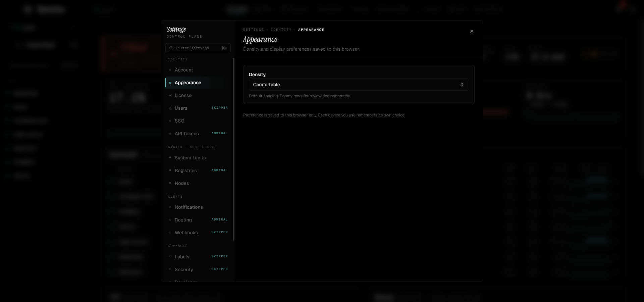The height and width of the screenshot is (302, 644).
Task: Click the SKIPPER badge on Security
Action: pyautogui.click(x=220, y=269)
